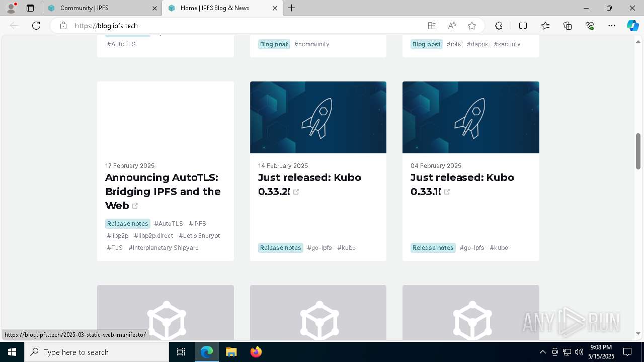Toggle the read aloud icon
Screen dimensions: 644x362
[452, 26]
